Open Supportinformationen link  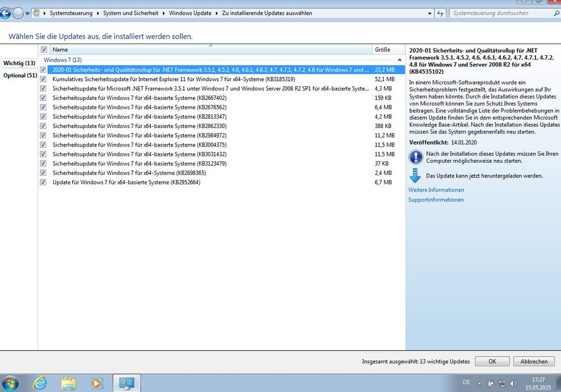click(x=436, y=200)
